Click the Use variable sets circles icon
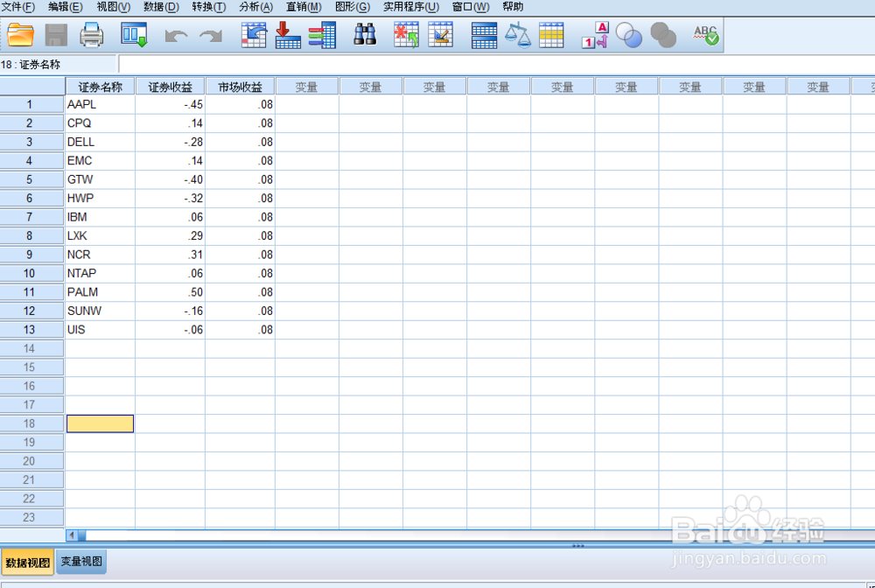 tap(629, 35)
